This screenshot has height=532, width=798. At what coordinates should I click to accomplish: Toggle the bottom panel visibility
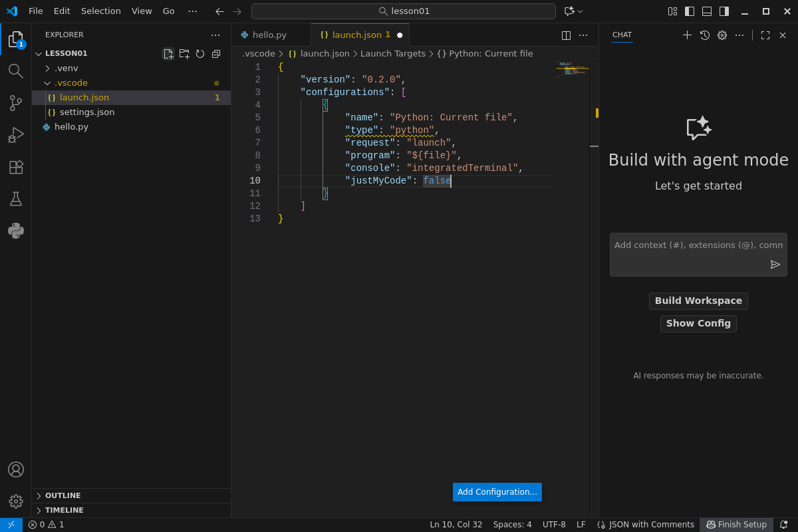[x=707, y=11]
